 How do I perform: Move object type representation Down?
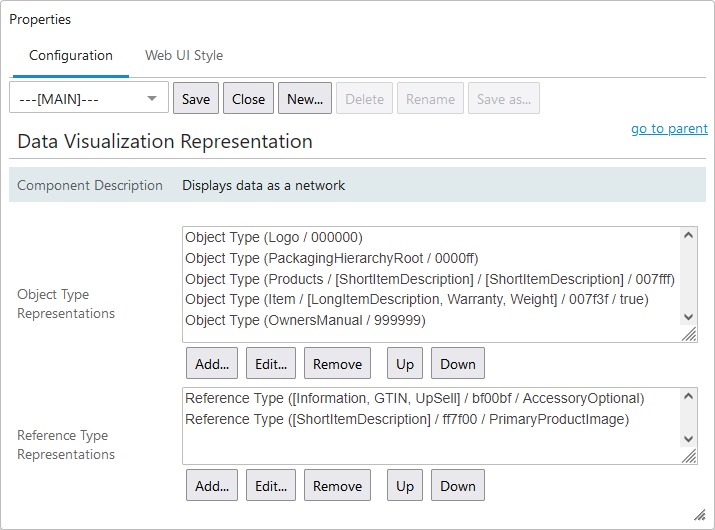(458, 364)
